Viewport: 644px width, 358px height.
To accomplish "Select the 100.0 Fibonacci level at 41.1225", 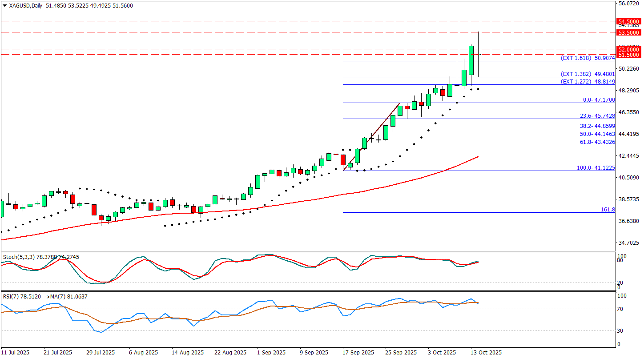I will 596,168.
